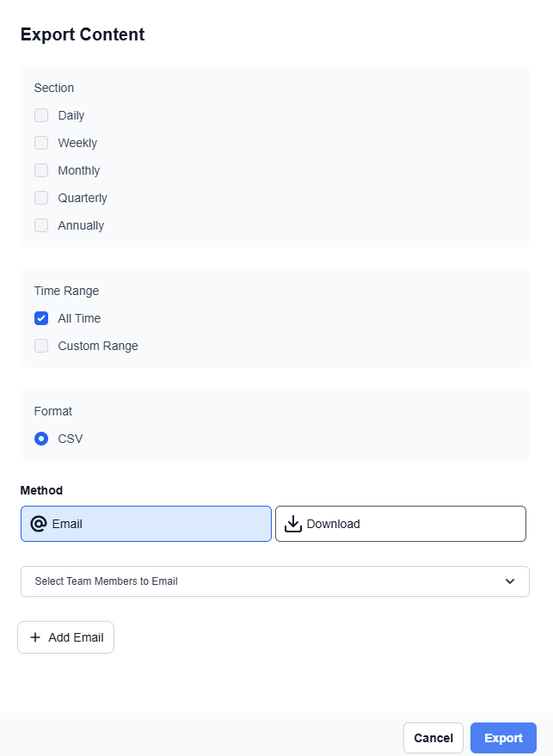This screenshot has width=553, height=756.
Task: Click the blue Export button
Action: (503, 738)
